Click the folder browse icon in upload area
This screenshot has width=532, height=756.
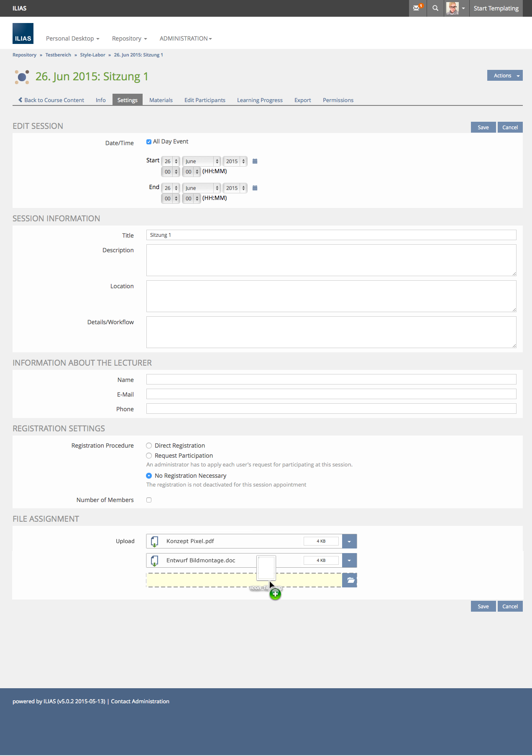click(x=350, y=580)
